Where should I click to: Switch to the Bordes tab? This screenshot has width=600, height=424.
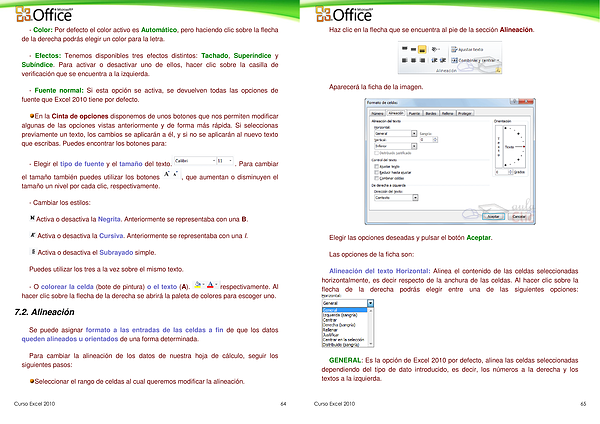pyautogui.click(x=431, y=113)
